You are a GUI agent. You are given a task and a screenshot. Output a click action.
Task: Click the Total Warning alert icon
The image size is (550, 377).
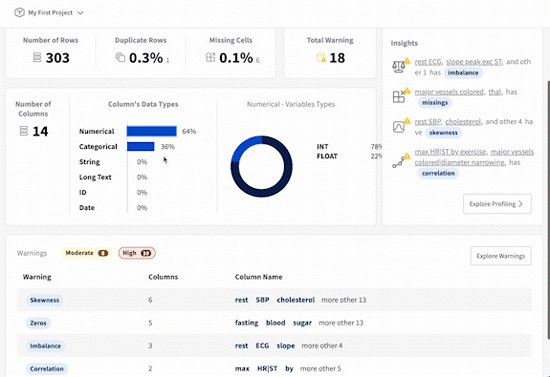coord(321,58)
